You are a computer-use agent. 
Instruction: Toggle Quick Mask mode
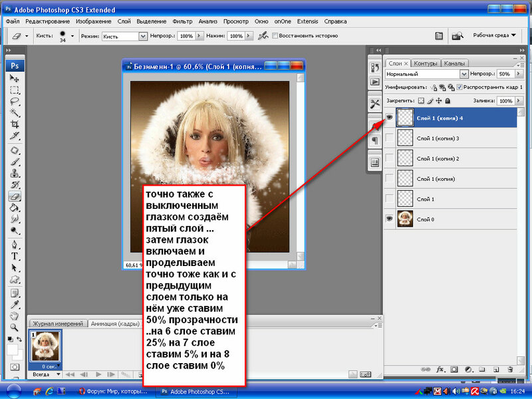(15, 367)
